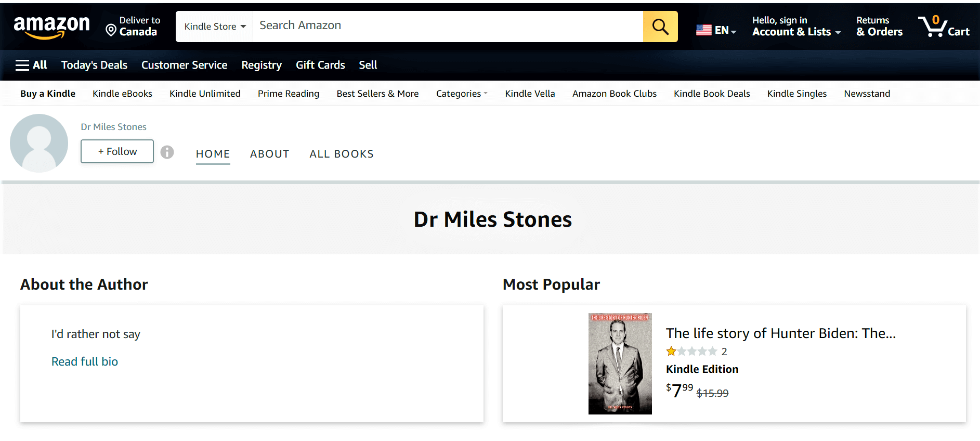
Task: Click the info icon beside Follow
Action: 167,152
